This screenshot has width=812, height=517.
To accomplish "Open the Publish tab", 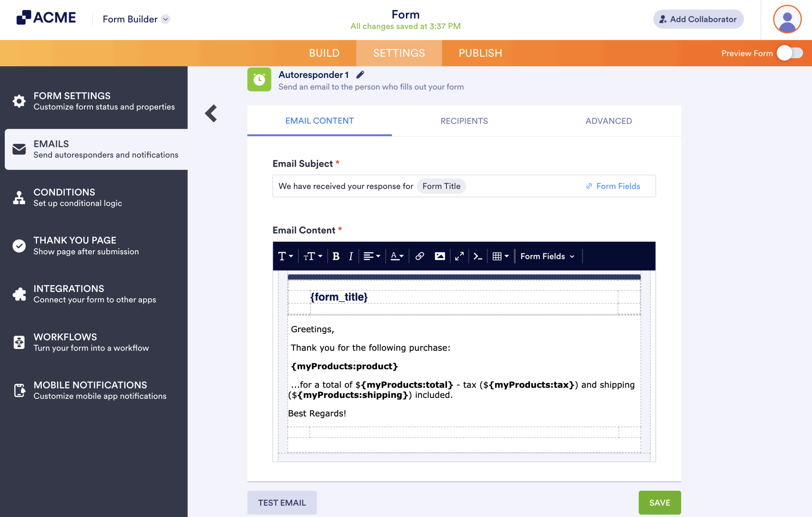I will tap(480, 53).
